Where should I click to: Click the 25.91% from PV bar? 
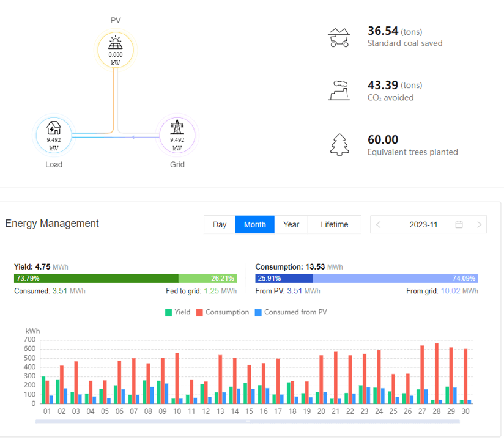[284, 278]
